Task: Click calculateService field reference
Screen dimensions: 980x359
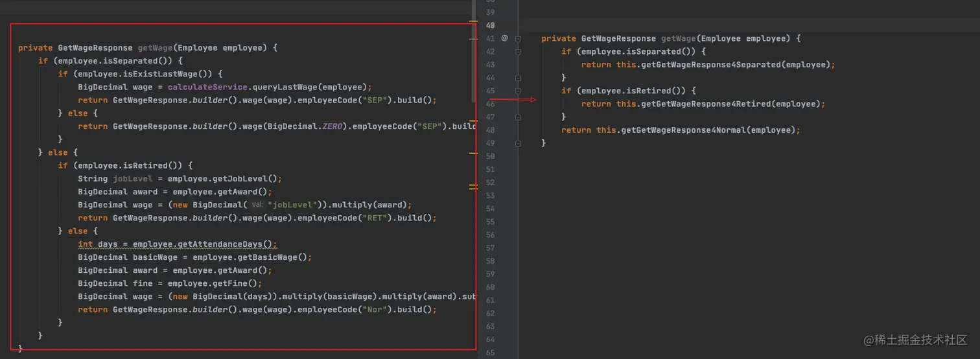Action: click(x=207, y=87)
